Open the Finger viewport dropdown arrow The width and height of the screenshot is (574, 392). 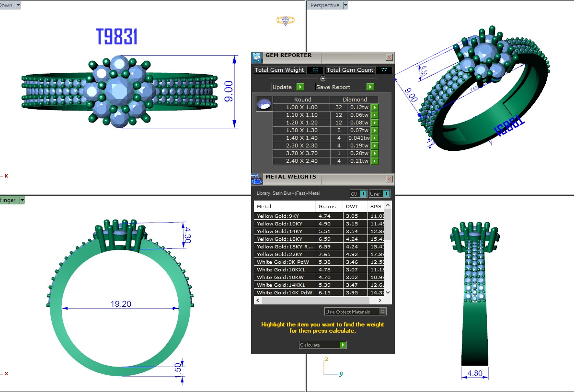(x=22, y=200)
